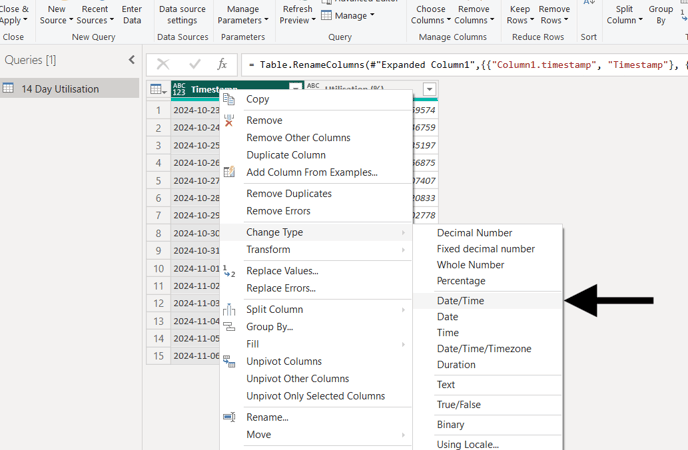Select Duplicate Column
Screen dimensions: 688x450
point(316,155)
